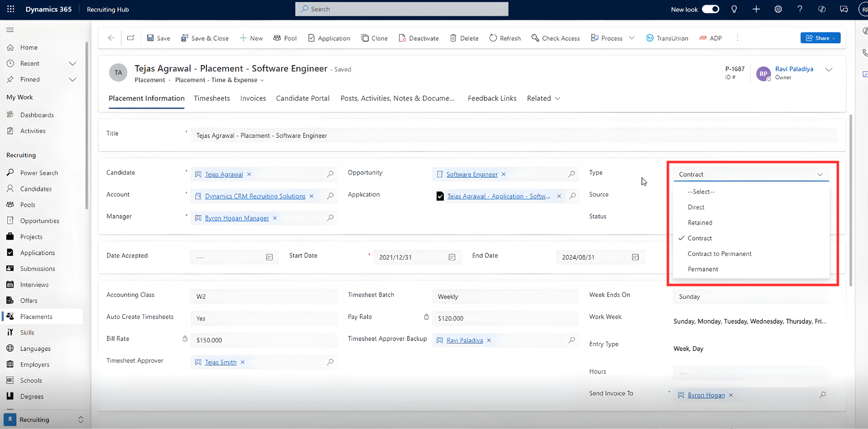Switch to the Feedback Links tab
868x429 pixels.
[x=492, y=98]
